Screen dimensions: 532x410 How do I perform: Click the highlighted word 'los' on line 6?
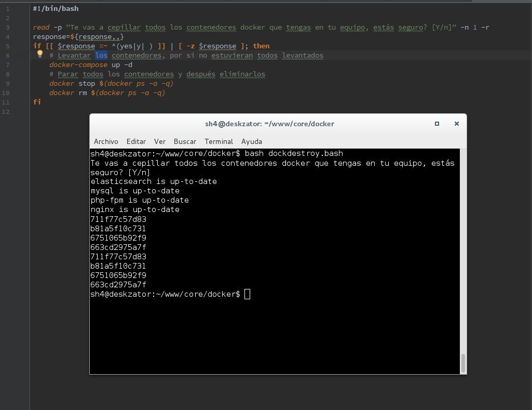click(101, 56)
